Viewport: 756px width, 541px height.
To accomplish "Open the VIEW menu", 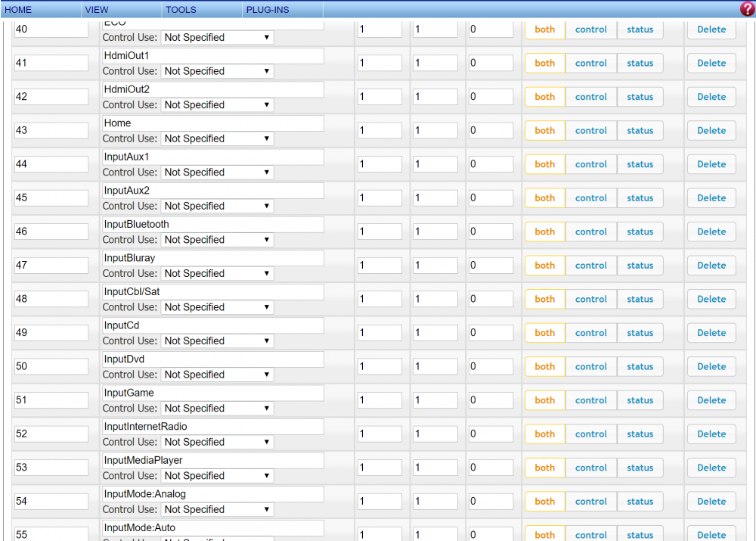I will pyautogui.click(x=97, y=10).
